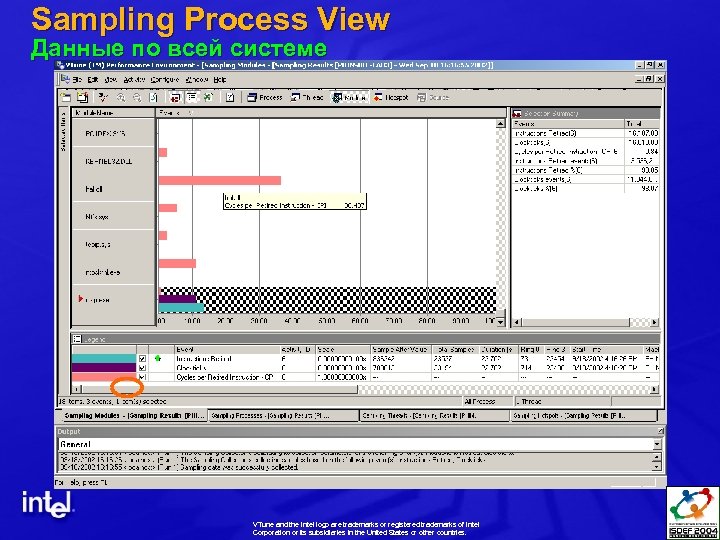
Task: Click the Selection Summary scroll right arrow
Action: [654, 322]
